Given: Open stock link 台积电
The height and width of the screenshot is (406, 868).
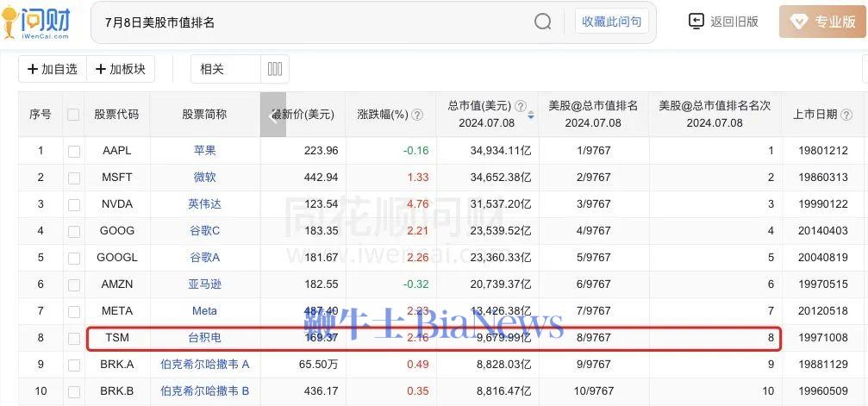Looking at the screenshot, I should (205, 337).
